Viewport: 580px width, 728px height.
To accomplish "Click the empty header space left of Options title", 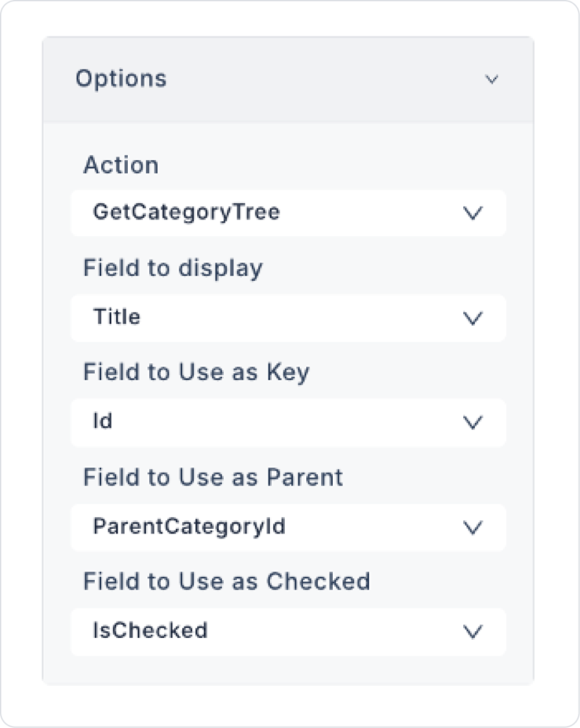I will click(58, 80).
